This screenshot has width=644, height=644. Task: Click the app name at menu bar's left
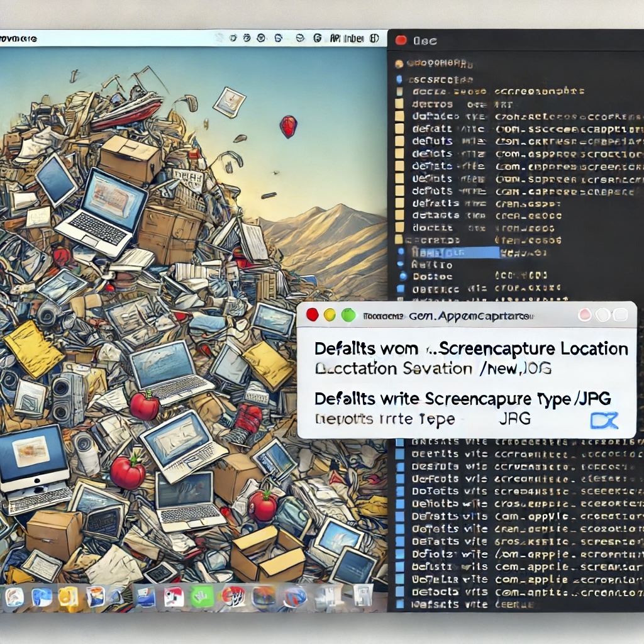19,38
